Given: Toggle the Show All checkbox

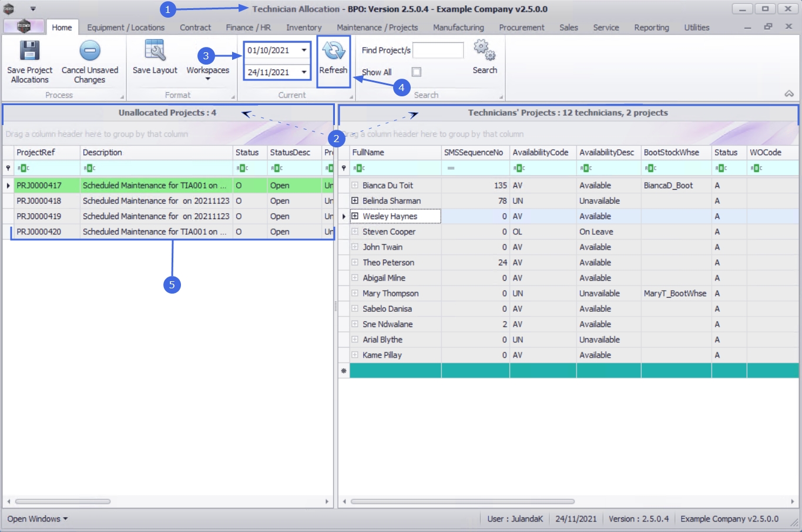Looking at the screenshot, I should click(417, 72).
